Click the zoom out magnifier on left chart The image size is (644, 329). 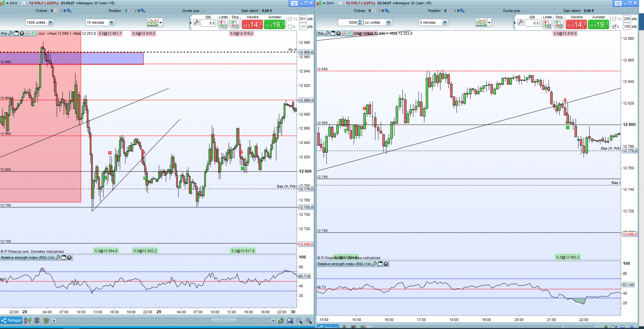[x=299, y=320]
